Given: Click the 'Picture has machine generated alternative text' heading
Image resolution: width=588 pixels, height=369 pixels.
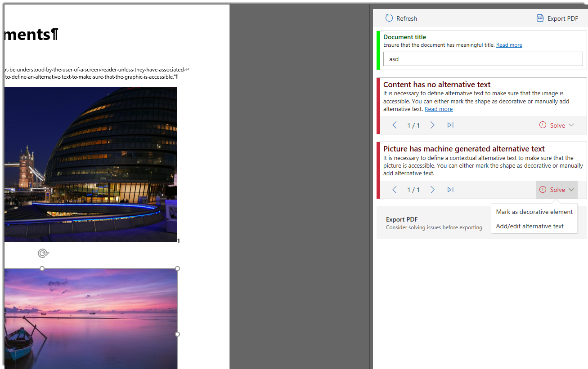Looking at the screenshot, I should coord(464,149).
